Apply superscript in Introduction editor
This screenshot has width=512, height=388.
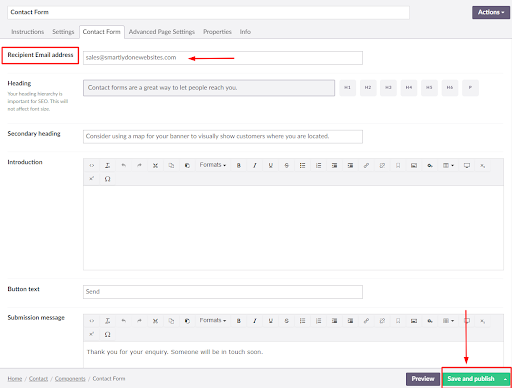pos(92,179)
